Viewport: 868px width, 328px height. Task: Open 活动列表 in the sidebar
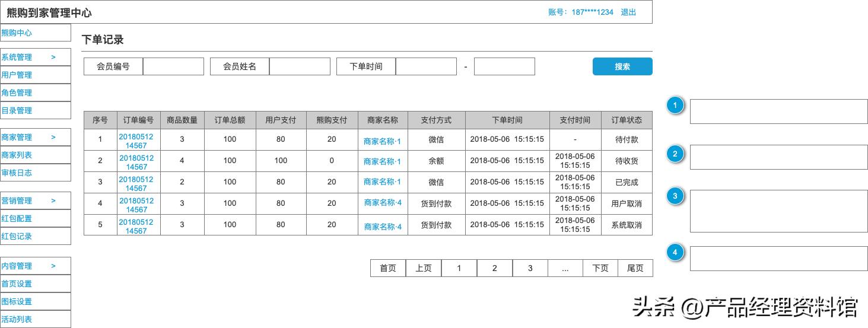35,319
